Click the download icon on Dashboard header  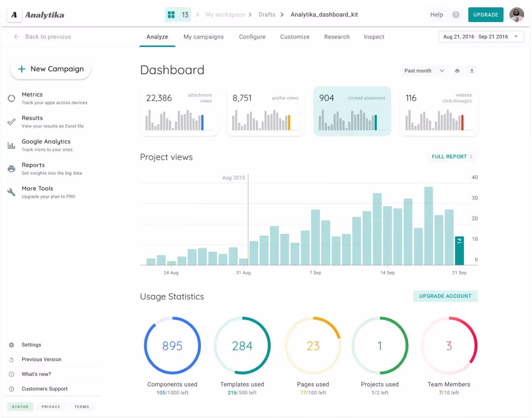(472, 71)
